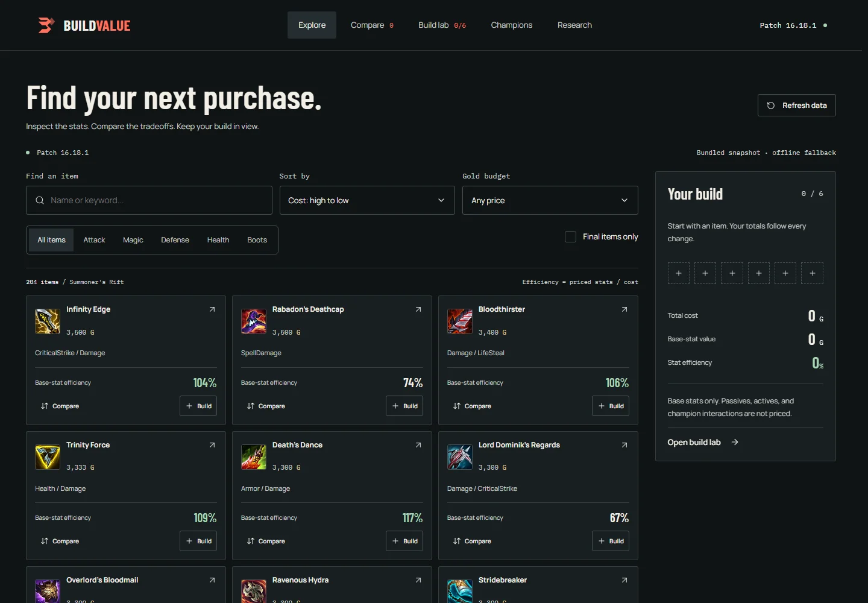Click the Bloodthirster item image
Viewport: 868px width, 603px height.
[460, 321]
